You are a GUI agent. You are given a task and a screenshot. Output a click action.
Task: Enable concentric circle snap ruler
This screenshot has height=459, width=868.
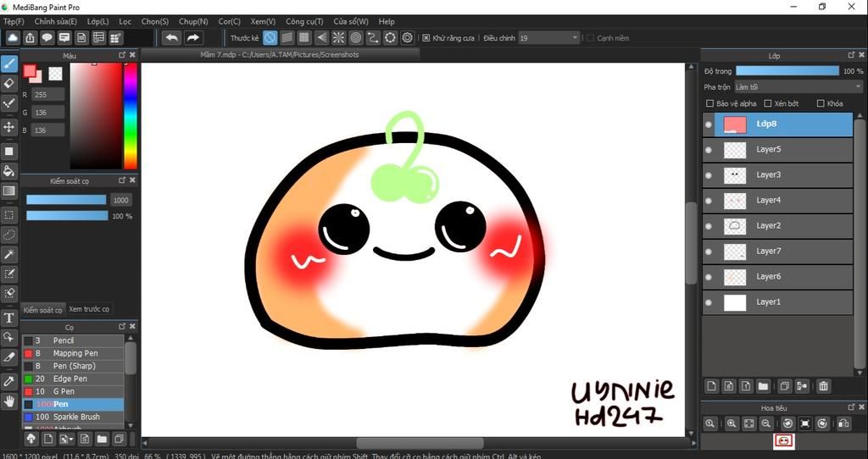(x=356, y=37)
